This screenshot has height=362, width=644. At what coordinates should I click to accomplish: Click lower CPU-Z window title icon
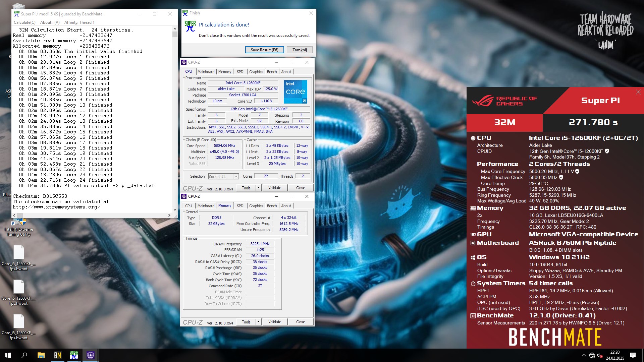click(x=184, y=196)
